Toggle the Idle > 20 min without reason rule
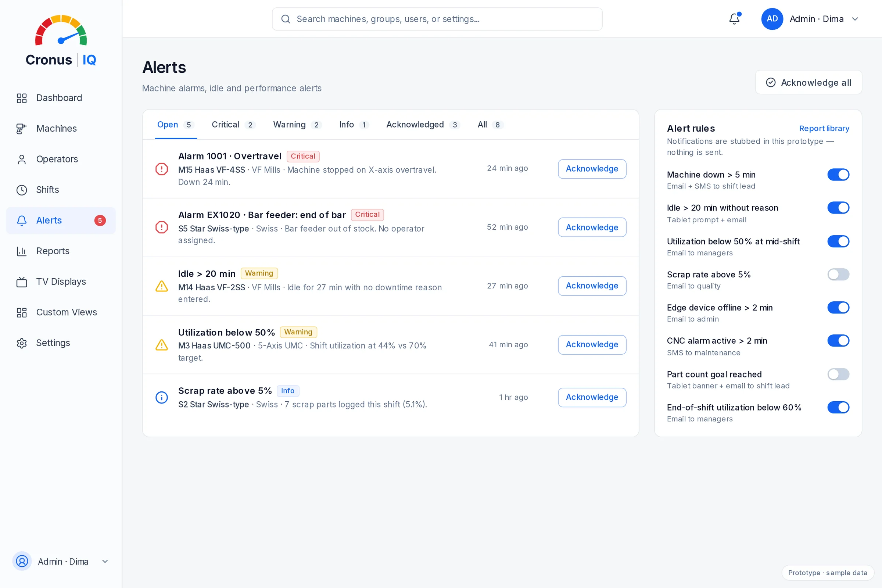Screen dimensions: 882x588 838,208
